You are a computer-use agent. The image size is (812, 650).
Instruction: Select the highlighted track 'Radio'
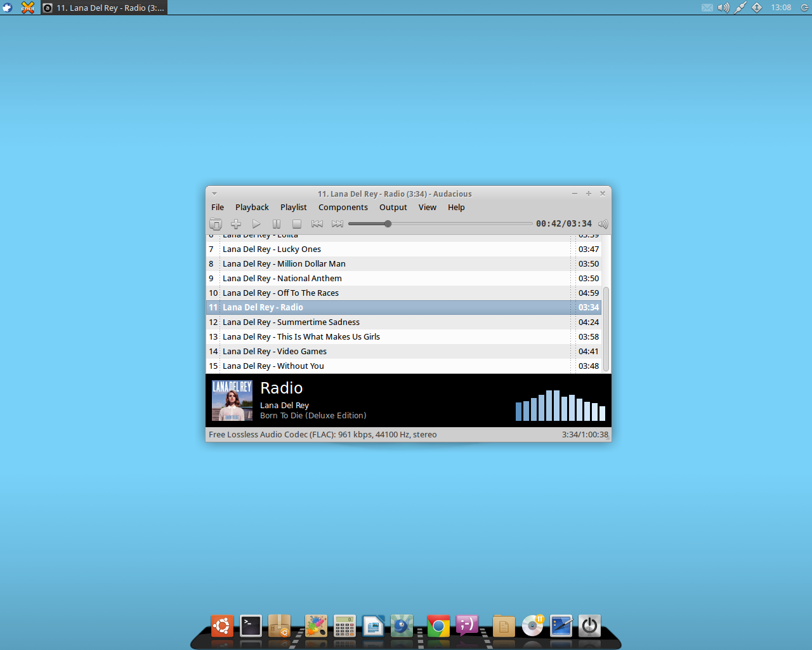pos(403,307)
